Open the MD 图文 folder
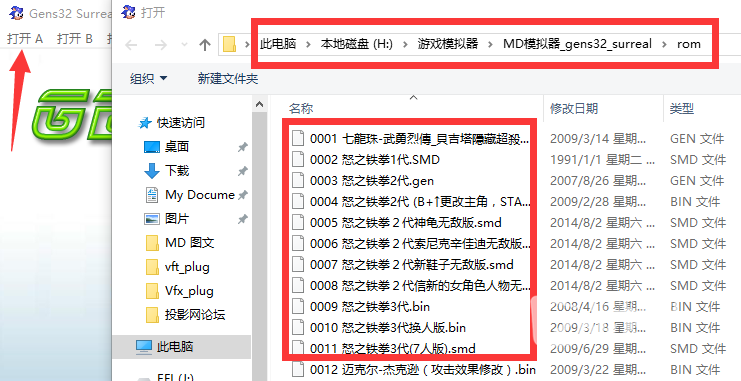Image resolution: width=741 pixels, height=381 pixels. 190,243
